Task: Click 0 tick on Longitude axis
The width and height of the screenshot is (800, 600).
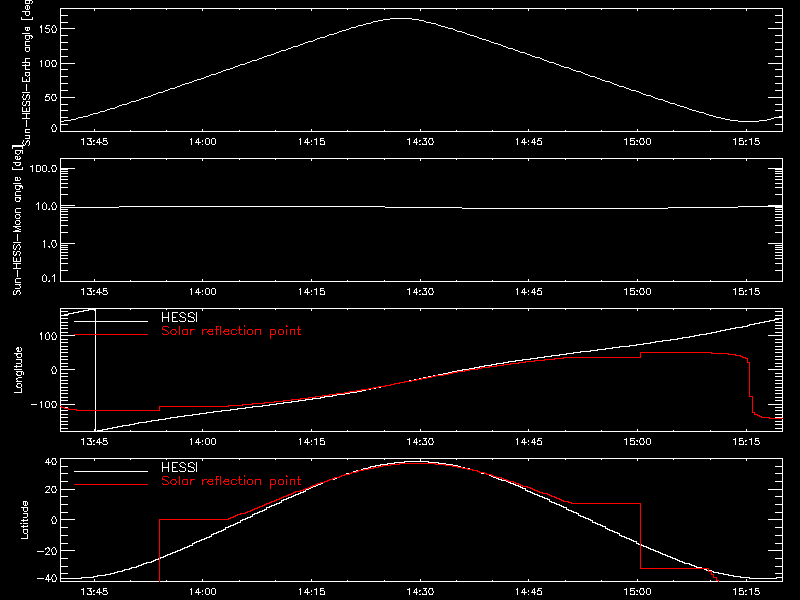Action: [x=54, y=370]
